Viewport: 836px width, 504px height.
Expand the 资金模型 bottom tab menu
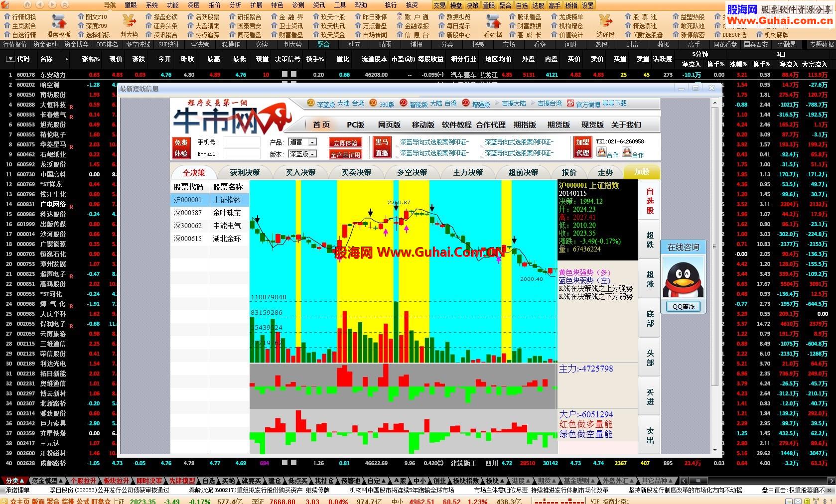point(47,481)
